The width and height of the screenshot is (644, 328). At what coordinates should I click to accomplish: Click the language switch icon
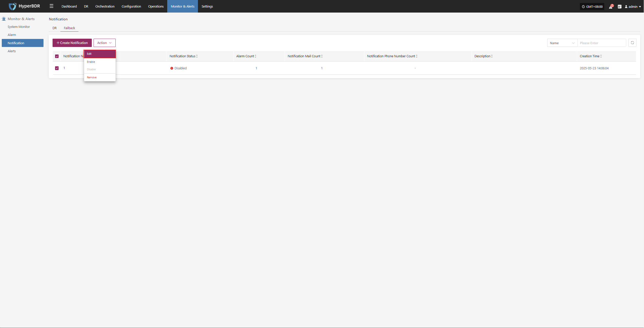620,7
